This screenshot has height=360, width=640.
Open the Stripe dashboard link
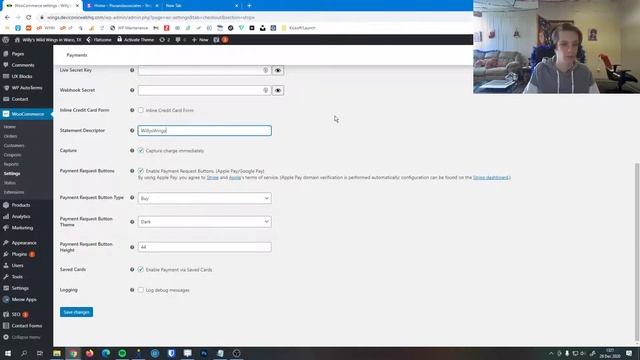coord(491,178)
